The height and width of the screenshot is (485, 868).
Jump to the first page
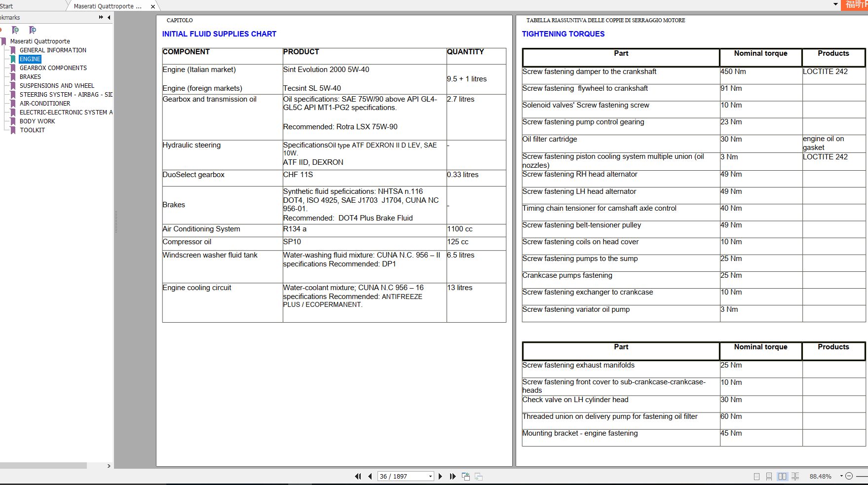pos(358,477)
